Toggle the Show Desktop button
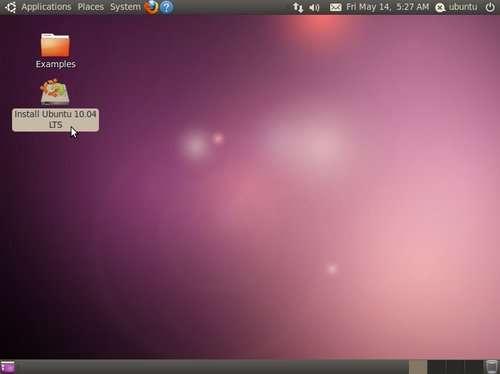This screenshot has height=374, width=500. click(x=8, y=367)
